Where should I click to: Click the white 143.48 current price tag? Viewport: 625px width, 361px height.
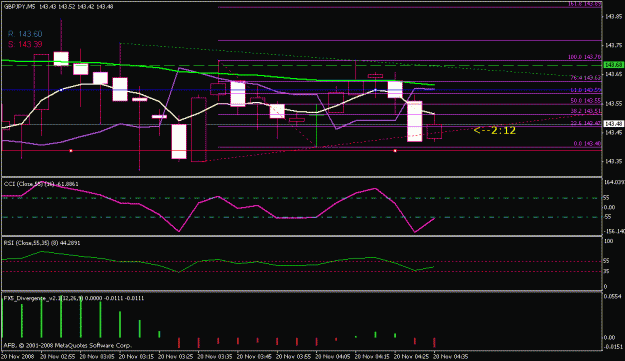(614, 124)
